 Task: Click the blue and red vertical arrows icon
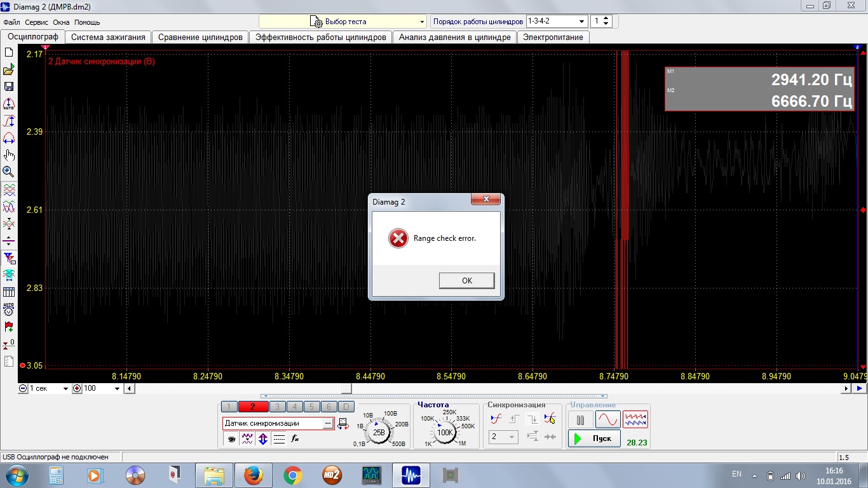(x=263, y=438)
